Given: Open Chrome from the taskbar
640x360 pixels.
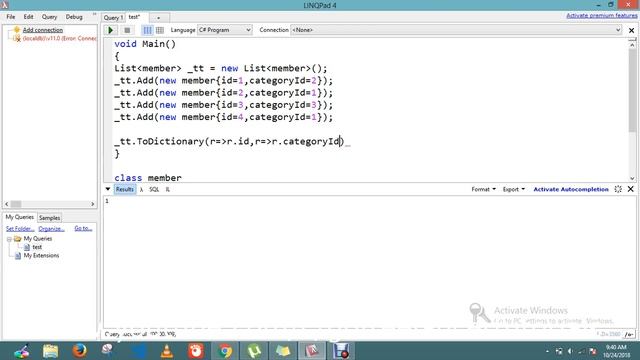Looking at the screenshot, I should [x=224, y=351].
